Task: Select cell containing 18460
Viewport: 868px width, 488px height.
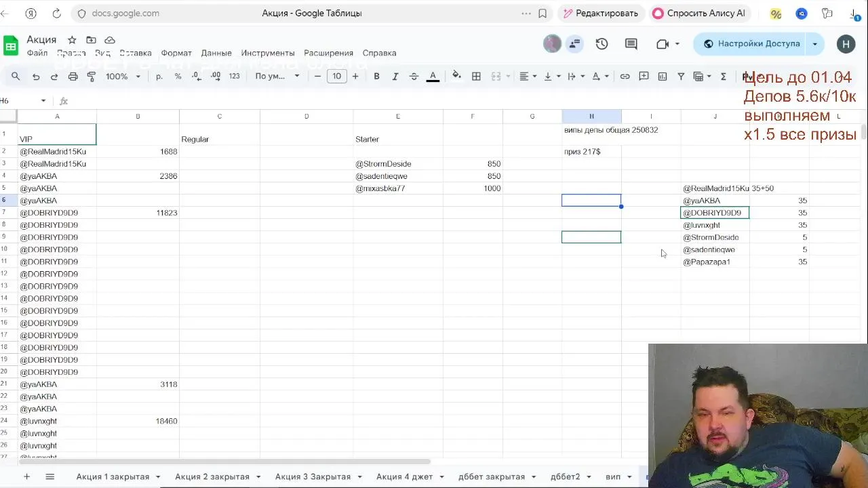Action: coord(138,421)
